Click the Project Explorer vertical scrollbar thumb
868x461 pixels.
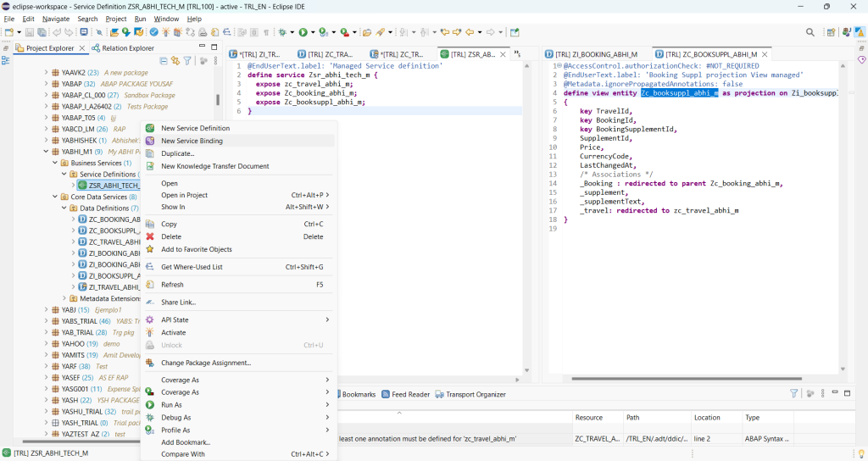pyautogui.click(x=218, y=100)
